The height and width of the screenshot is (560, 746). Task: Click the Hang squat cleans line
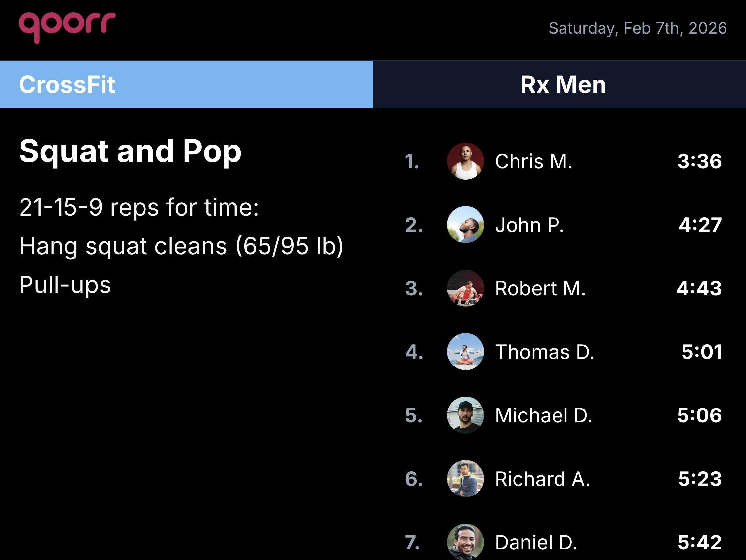coord(181,246)
